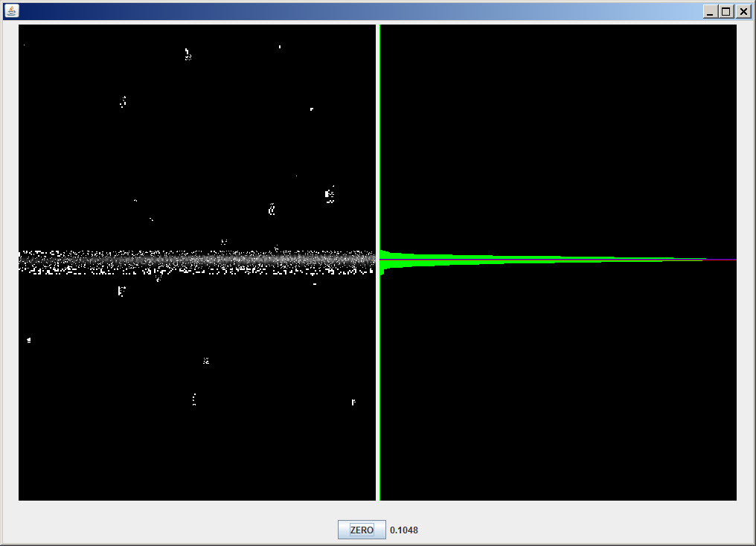Click the bright white blob at left edge below band
This screenshot has width=756, height=546.
click(x=29, y=340)
